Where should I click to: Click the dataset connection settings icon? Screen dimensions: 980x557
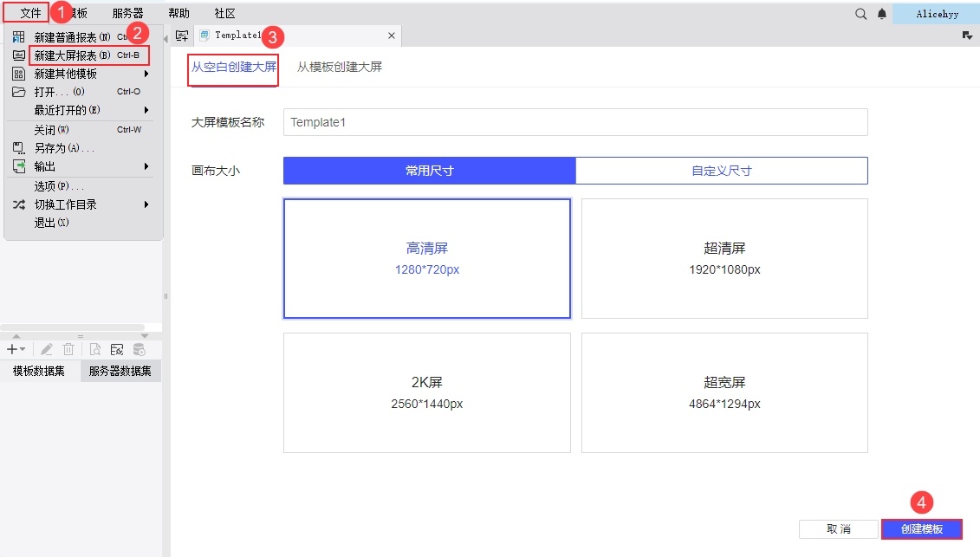click(117, 349)
